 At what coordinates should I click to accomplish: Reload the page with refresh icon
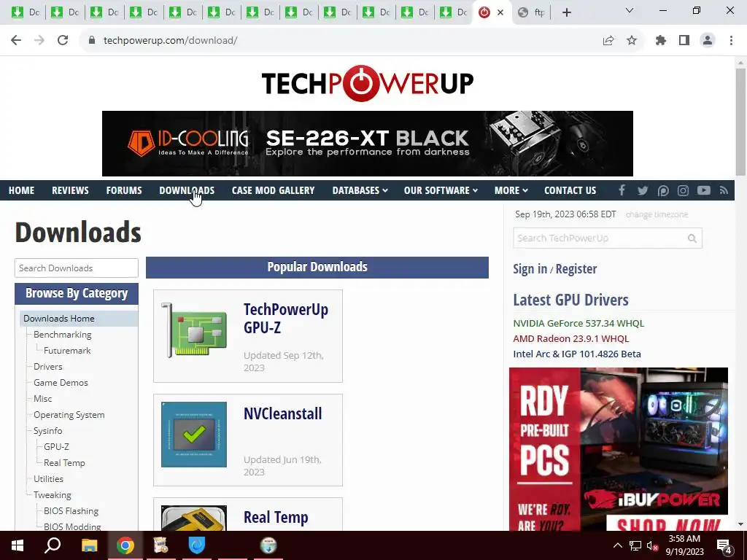[x=63, y=41]
